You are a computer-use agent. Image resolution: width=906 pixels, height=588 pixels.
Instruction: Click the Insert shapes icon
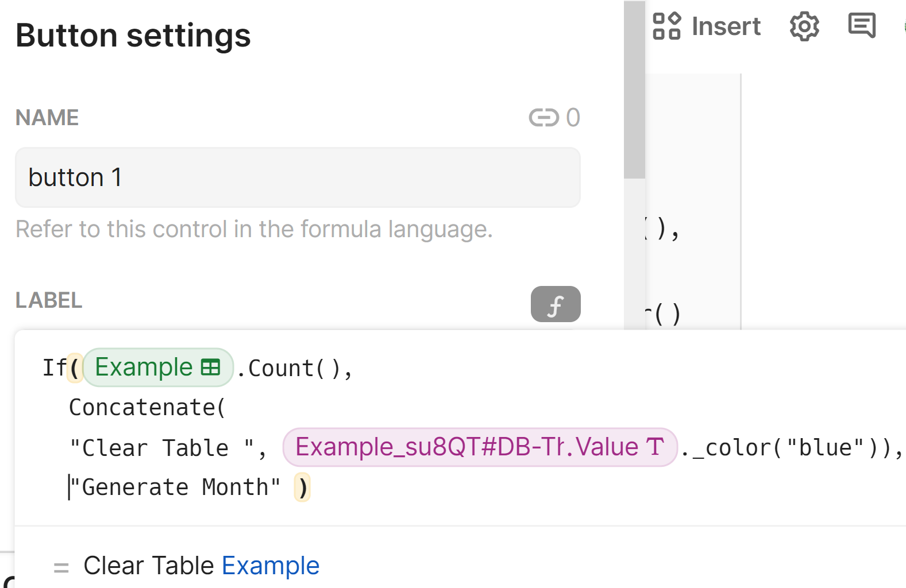point(666,26)
